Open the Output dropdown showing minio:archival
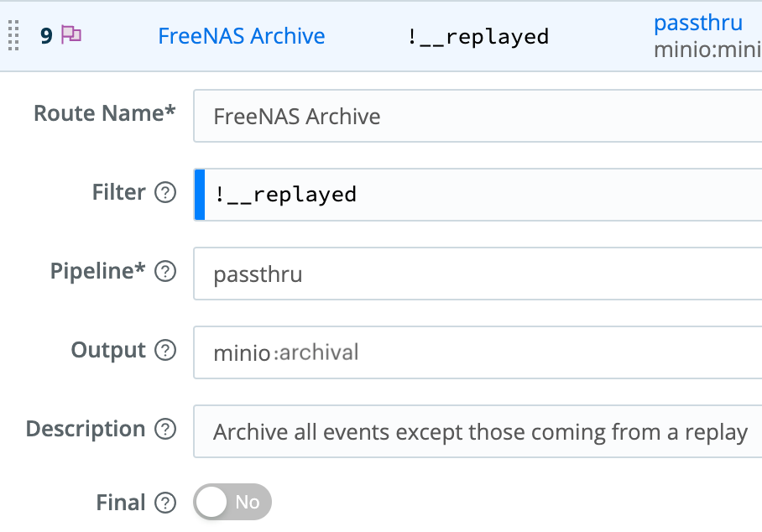762x532 pixels. (477, 352)
